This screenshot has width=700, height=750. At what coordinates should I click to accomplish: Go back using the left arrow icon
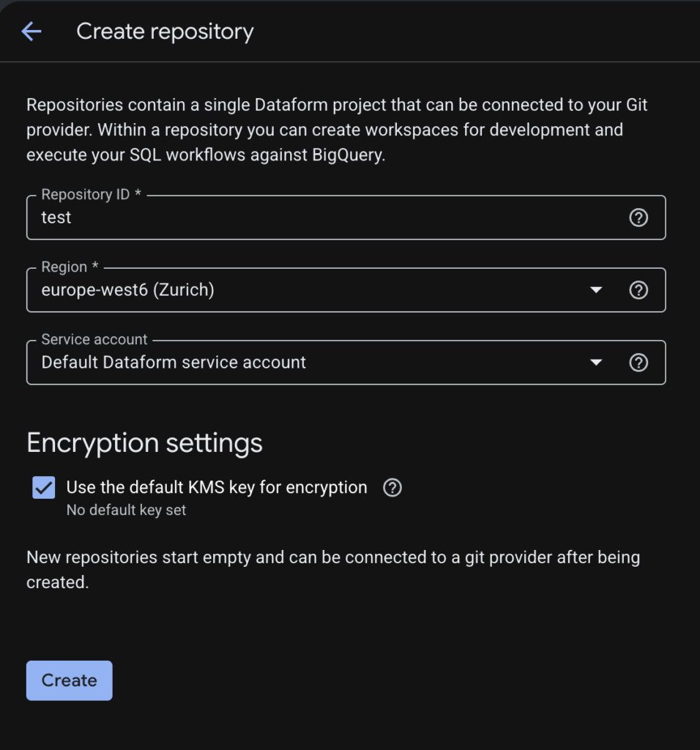tap(31, 31)
